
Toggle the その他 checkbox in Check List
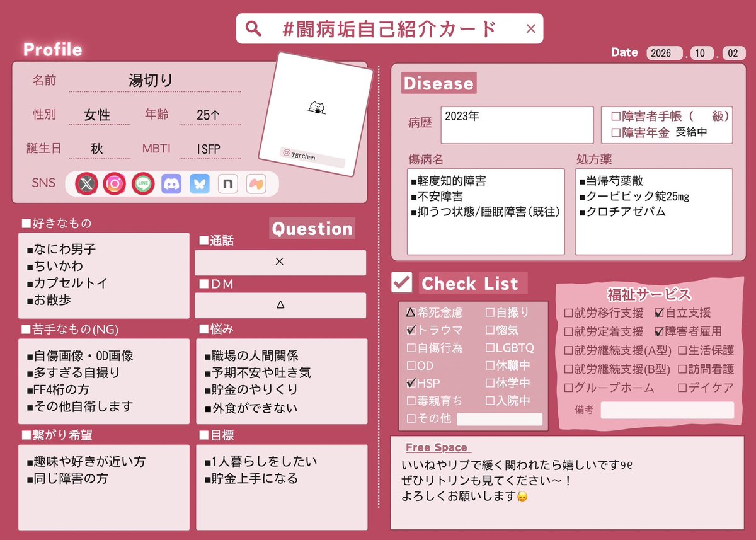tap(411, 418)
